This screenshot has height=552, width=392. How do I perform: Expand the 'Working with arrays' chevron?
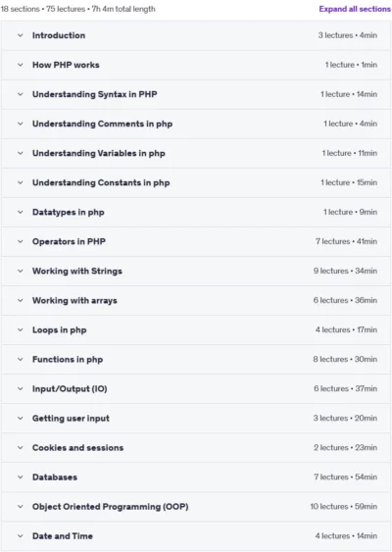point(21,300)
